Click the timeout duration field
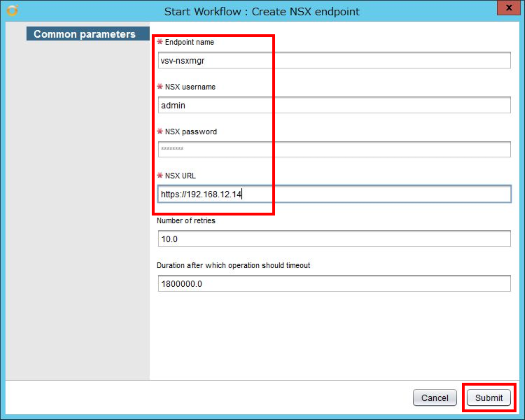The height and width of the screenshot is (420, 525). (x=334, y=284)
